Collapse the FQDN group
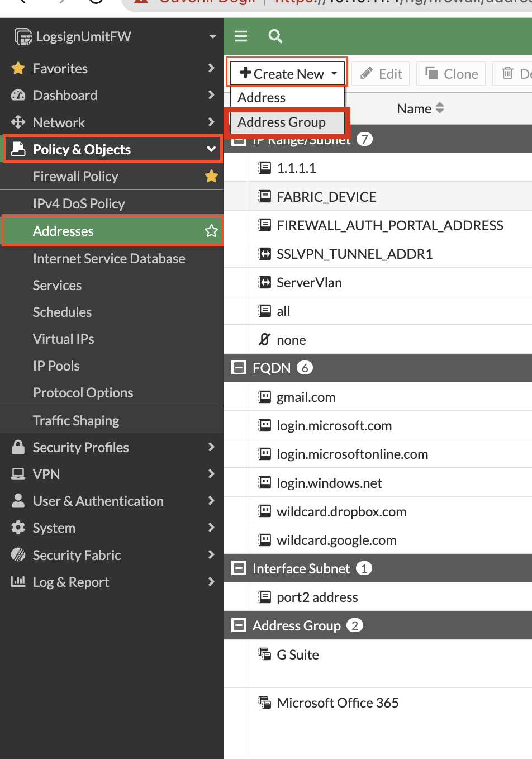The image size is (532, 759). coord(239,367)
